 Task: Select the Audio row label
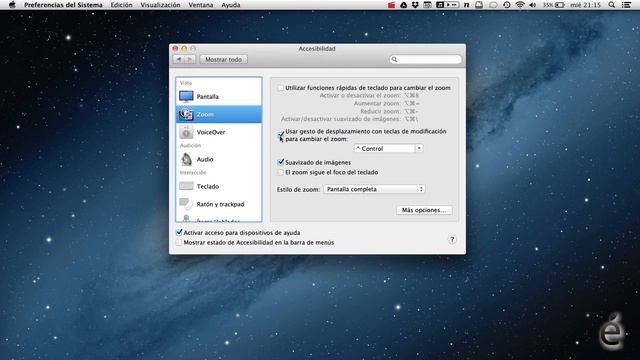(205, 160)
